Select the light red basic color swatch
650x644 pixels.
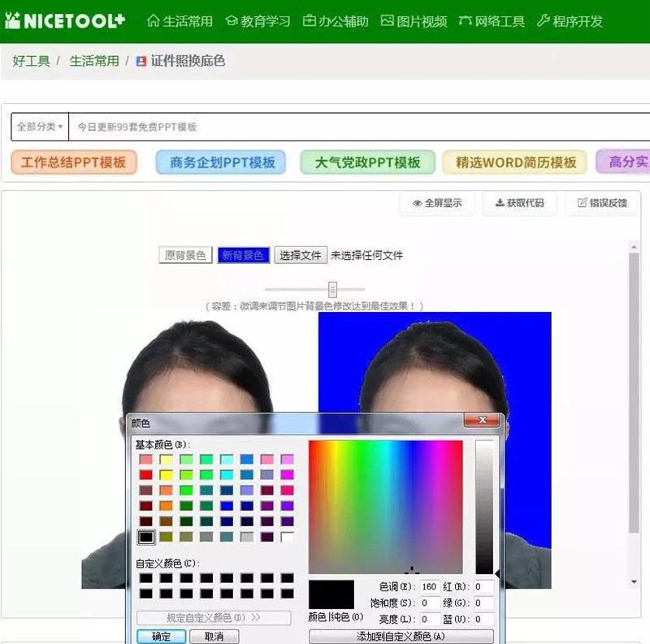145,459
